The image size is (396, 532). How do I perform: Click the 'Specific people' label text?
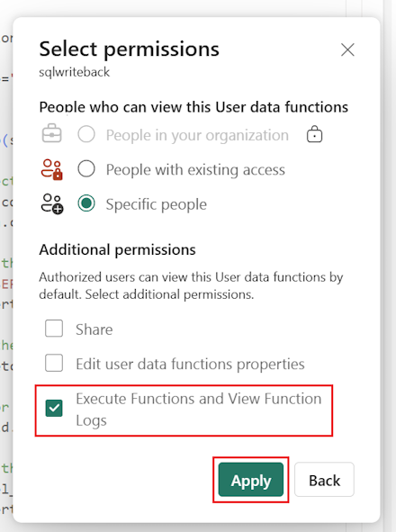pyautogui.click(x=156, y=204)
